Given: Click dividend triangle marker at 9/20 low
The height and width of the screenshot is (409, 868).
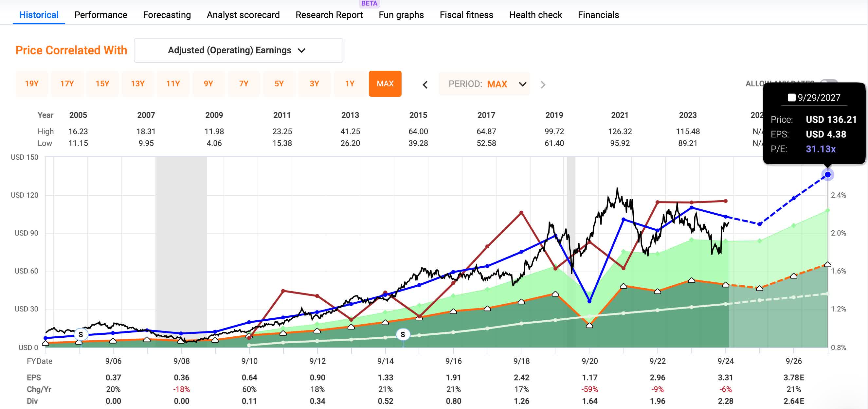Looking at the screenshot, I should 589,326.
